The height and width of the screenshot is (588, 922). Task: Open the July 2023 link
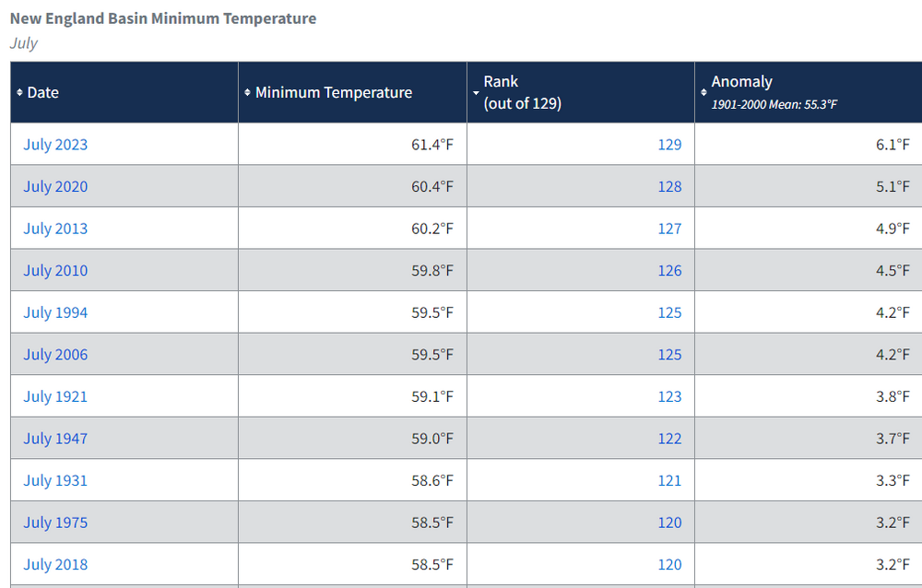point(55,144)
